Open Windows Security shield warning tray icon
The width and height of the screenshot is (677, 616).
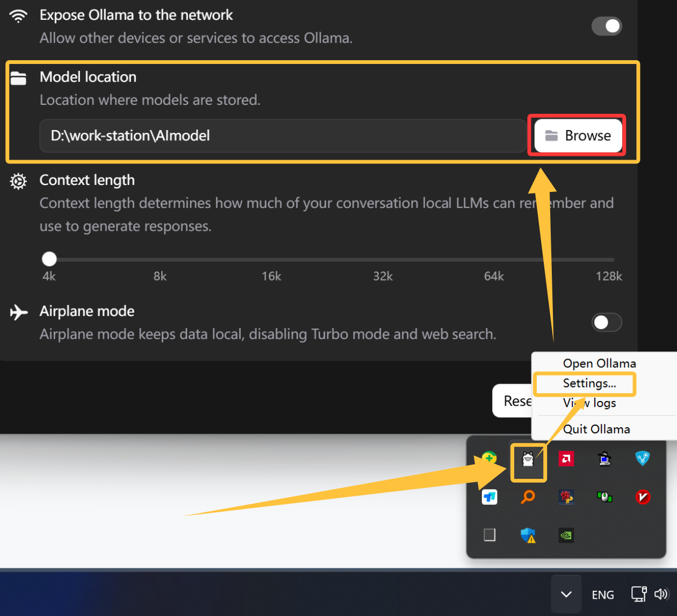(x=528, y=535)
